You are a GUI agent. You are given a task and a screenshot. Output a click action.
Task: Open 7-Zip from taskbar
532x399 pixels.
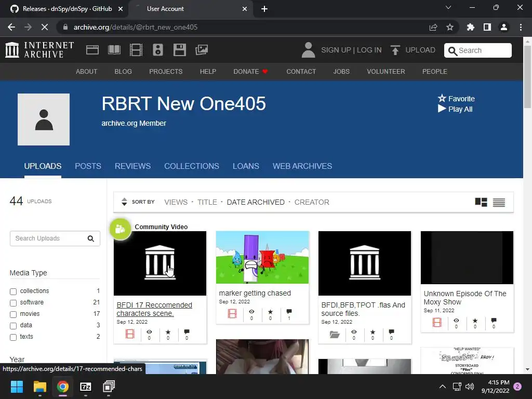pos(86,387)
